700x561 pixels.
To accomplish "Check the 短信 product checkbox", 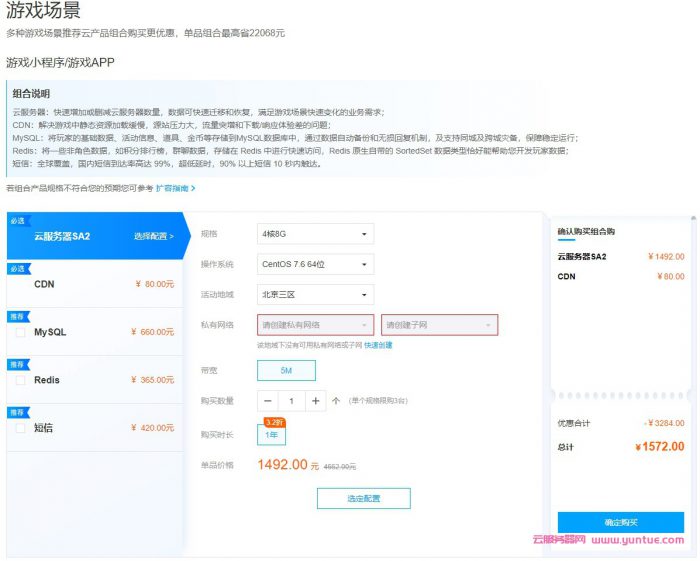I will [x=21, y=428].
